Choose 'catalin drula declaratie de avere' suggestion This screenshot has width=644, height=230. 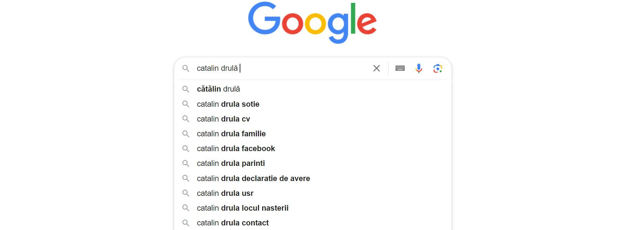[253, 178]
